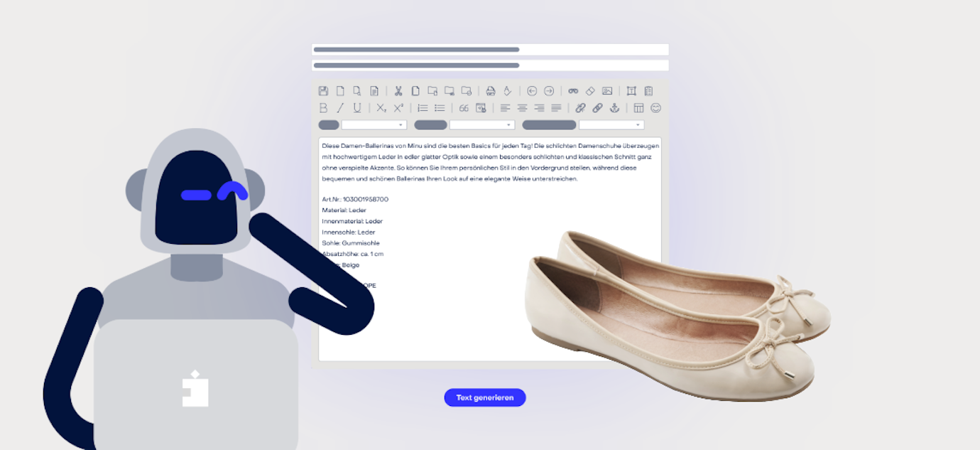This screenshot has width=980, height=450.
Task: Click the line 'Absatzhöhe: ca. 1 cm'
Action: coord(353,254)
